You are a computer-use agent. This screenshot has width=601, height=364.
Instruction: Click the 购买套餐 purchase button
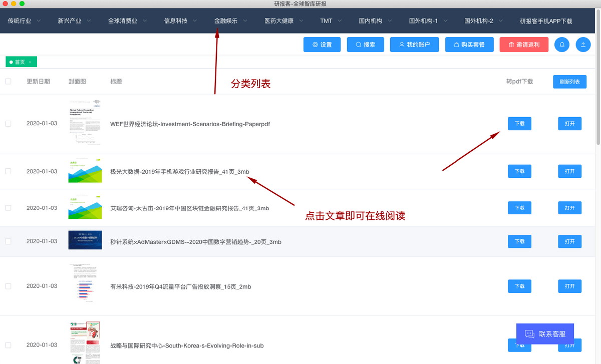[x=469, y=45]
